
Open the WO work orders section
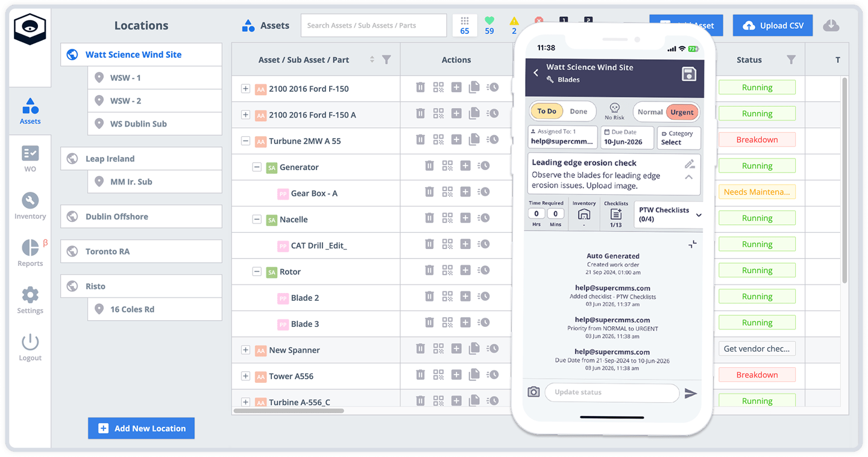coord(30,158)
